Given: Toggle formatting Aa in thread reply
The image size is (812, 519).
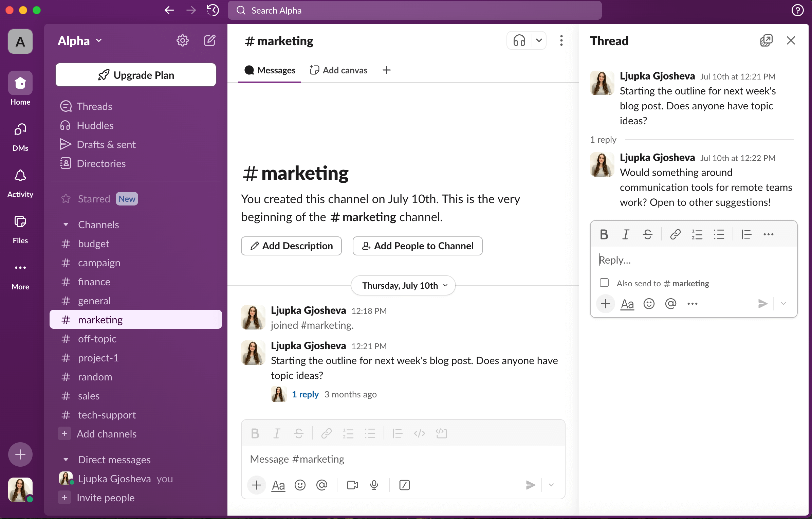Looking at the screenshot, I should click(x=627, y=304).
